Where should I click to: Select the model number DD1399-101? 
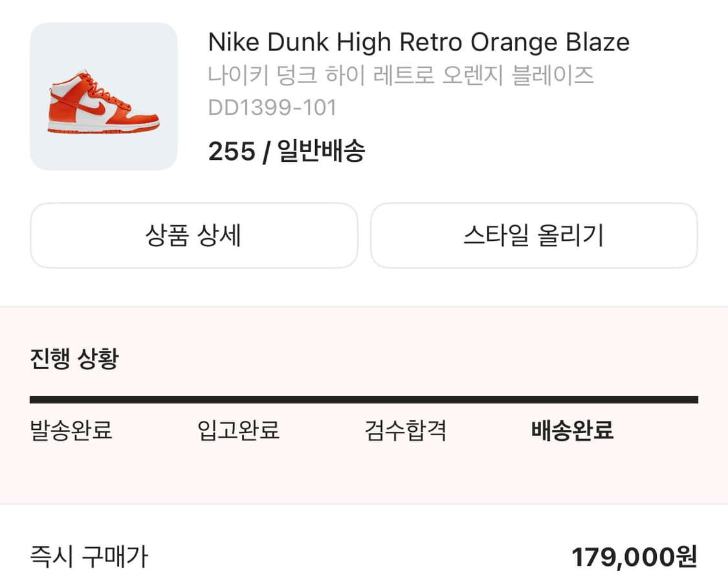(272, 107)
